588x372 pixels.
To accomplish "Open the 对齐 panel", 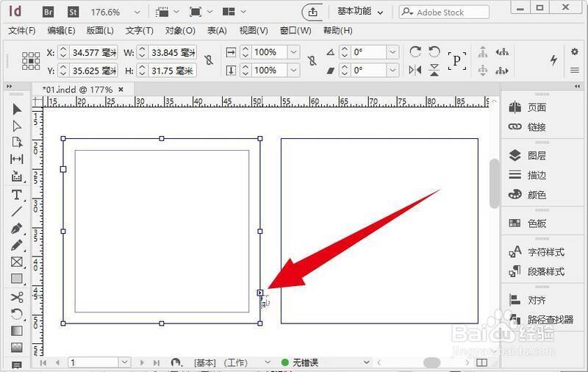I will click(527, 300).
